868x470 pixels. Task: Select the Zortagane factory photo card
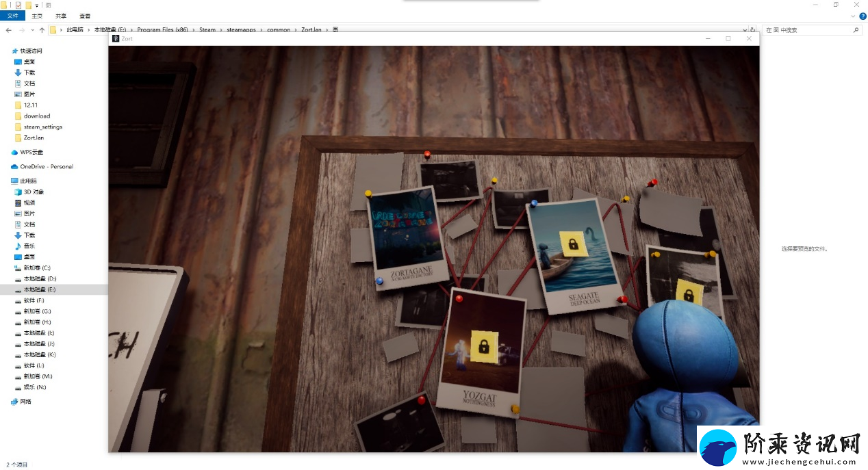click(408, 237)
